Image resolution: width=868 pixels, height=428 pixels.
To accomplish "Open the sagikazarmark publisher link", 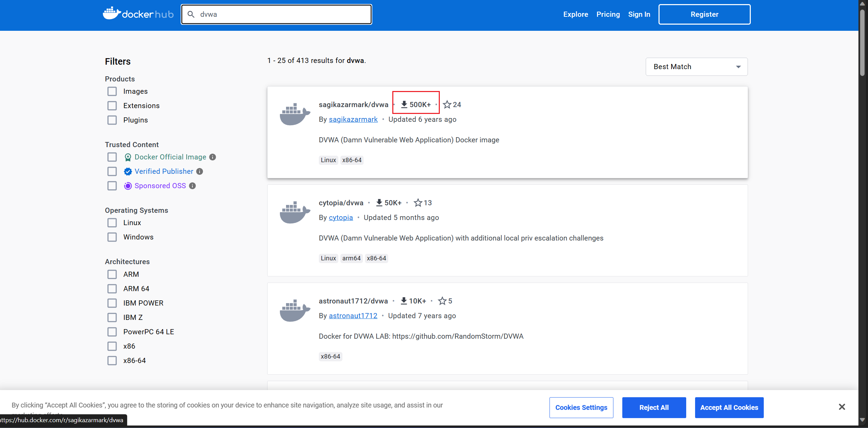I will [353, 119].
